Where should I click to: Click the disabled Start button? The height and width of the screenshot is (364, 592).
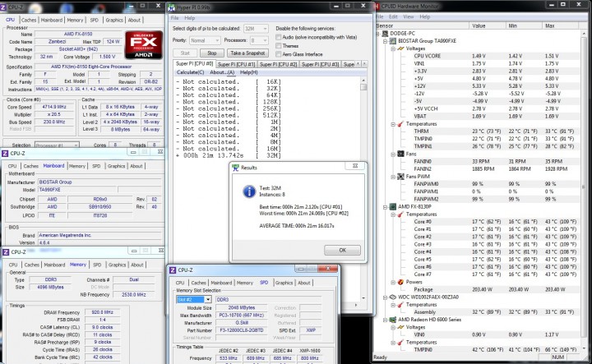point(185,53)
